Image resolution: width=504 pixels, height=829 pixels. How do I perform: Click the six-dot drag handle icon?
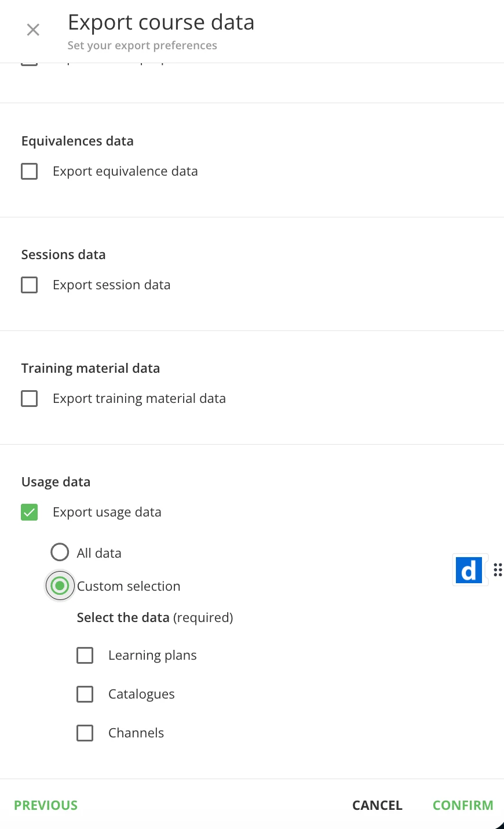pos(498,570)
